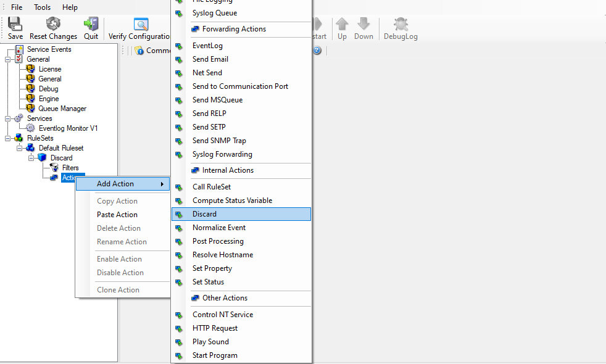Collapse the Default Ruleset node
The height and width of the screenshot is (364, 606).
click(x=20, y=148)
